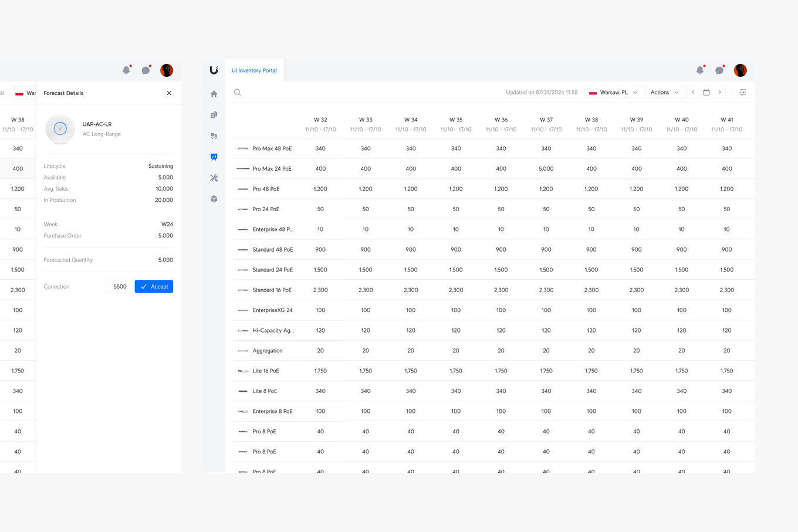Viewport: 798px width, 532px height.
Task: Open the Actions dropdown menu
Action: tap(665, 92)
